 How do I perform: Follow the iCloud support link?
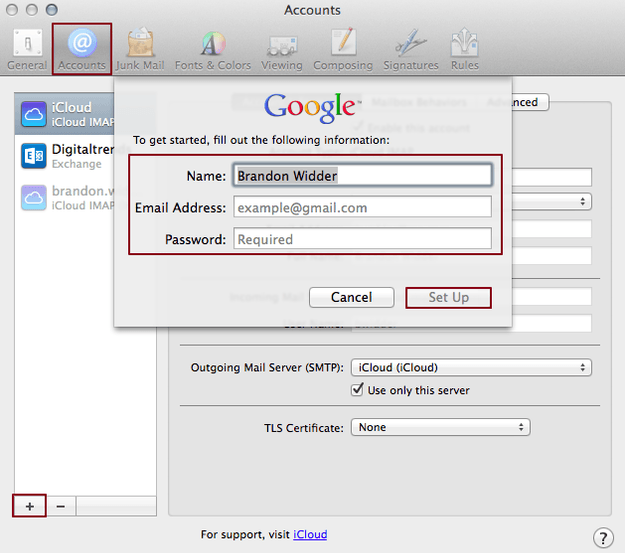[310, 534]
